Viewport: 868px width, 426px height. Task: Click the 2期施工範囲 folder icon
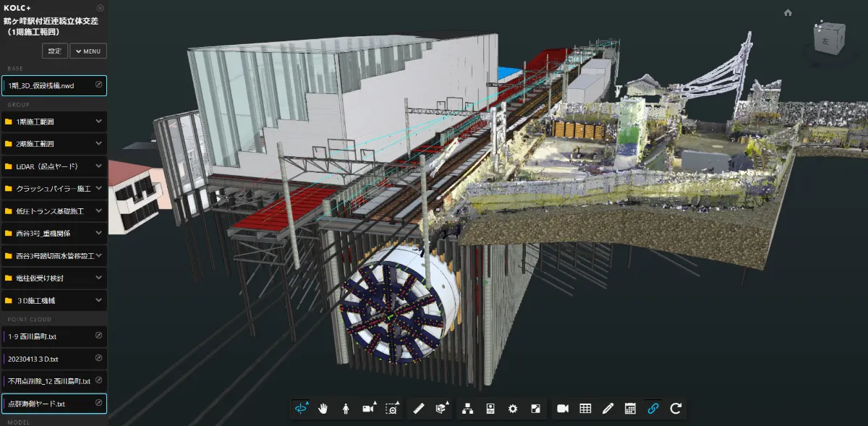pos(9,144)
